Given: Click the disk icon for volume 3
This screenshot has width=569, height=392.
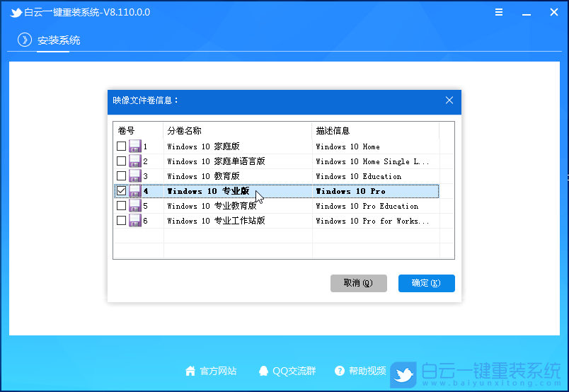Looking at the screenshot, I should pyautogui.click(x=135, y=176).
